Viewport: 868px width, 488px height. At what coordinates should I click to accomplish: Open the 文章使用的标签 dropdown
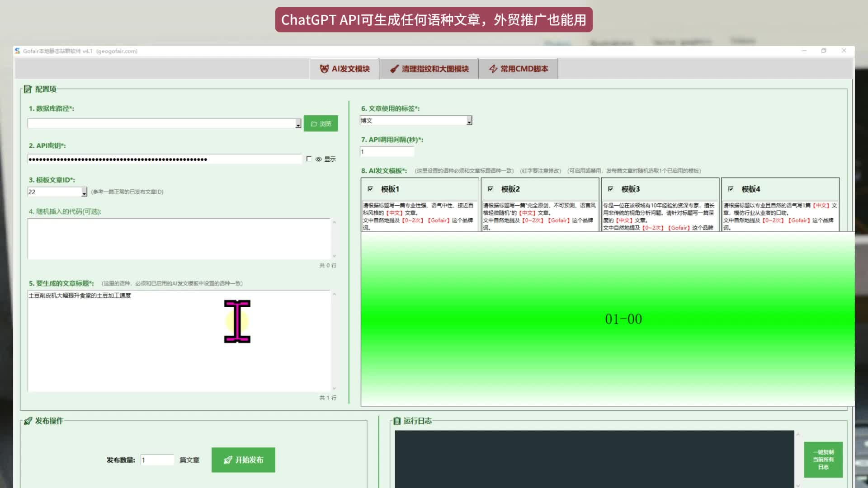click(x=469, y=121)
